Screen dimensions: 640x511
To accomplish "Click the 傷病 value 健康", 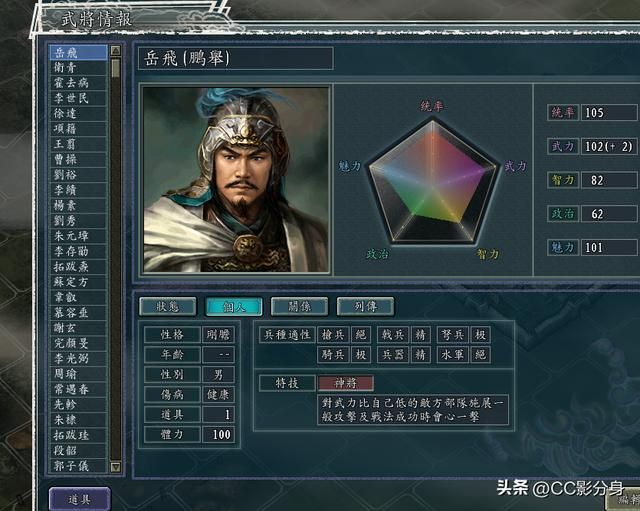I will pos(218,395).
